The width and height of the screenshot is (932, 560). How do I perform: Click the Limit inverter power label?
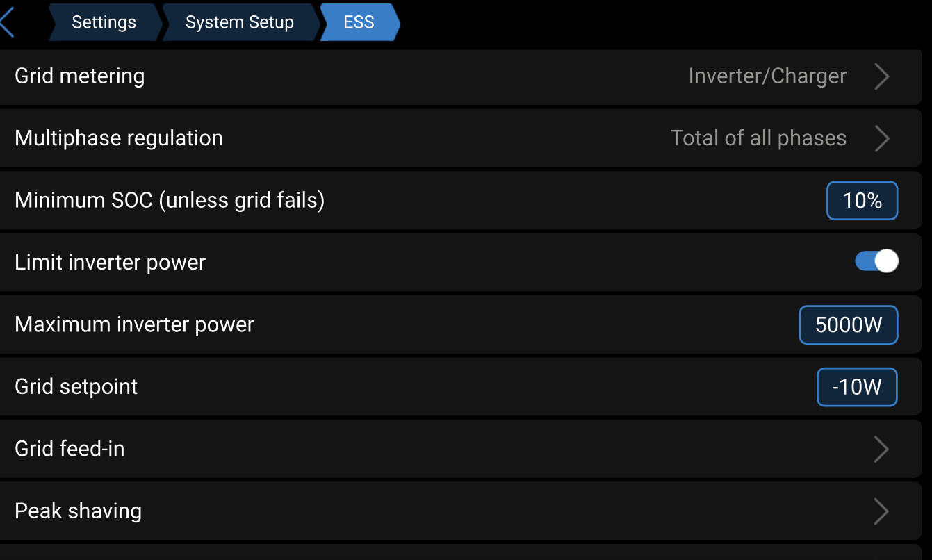point(110,263)
